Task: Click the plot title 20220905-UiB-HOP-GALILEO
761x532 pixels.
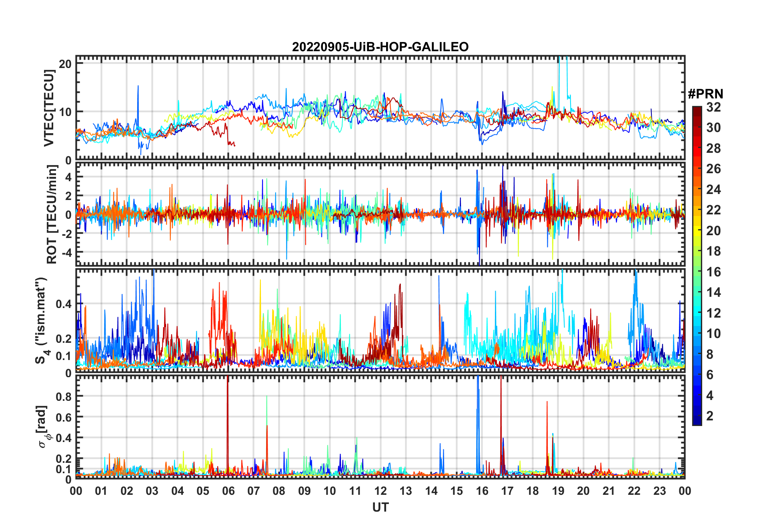Action: coord(380,47)
